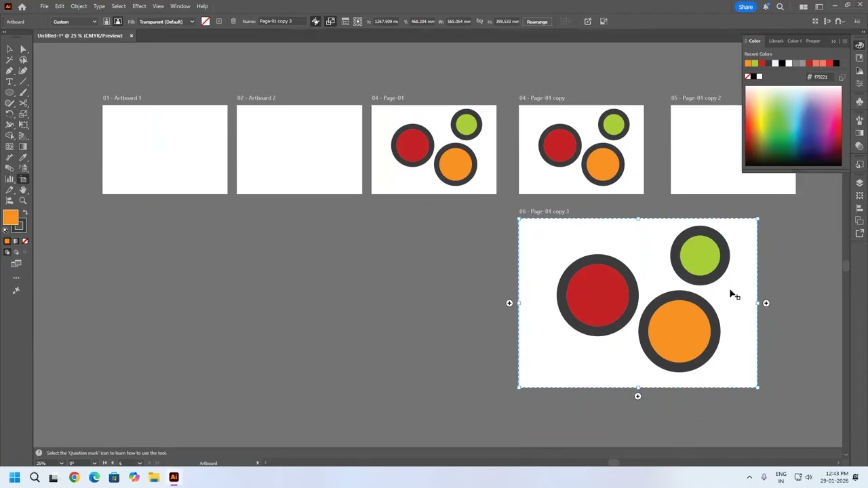The width and height of the screenshot is (868, 488).
Task: Select the Pen tool
Action: pyautogui.click(x=9, y=70)
